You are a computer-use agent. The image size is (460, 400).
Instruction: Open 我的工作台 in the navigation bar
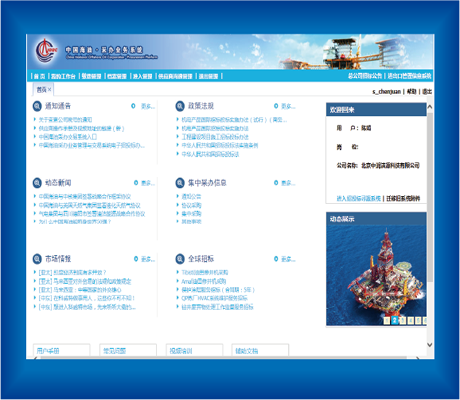click(x=63, y=76)
